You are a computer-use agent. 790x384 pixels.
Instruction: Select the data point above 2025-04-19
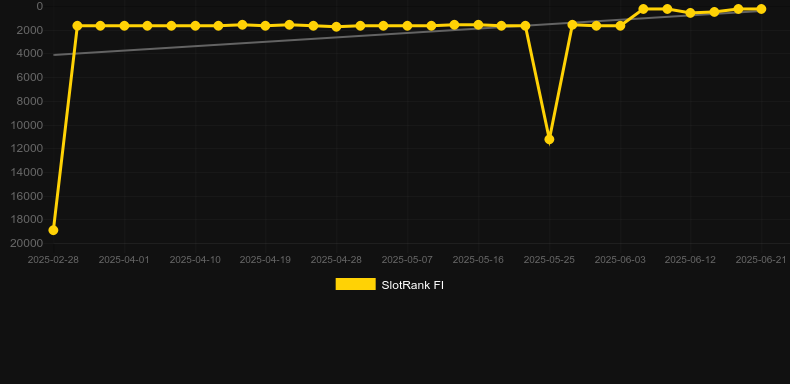click(266, 26)
